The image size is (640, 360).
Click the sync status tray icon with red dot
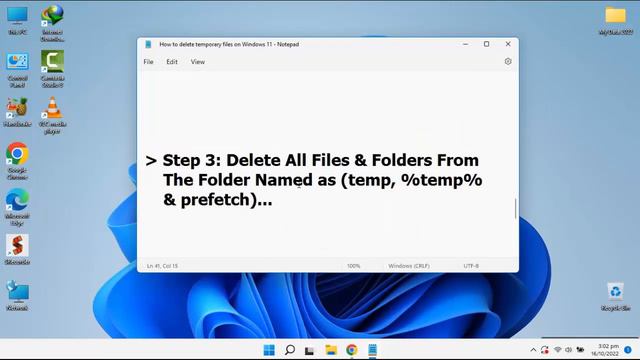545,350
